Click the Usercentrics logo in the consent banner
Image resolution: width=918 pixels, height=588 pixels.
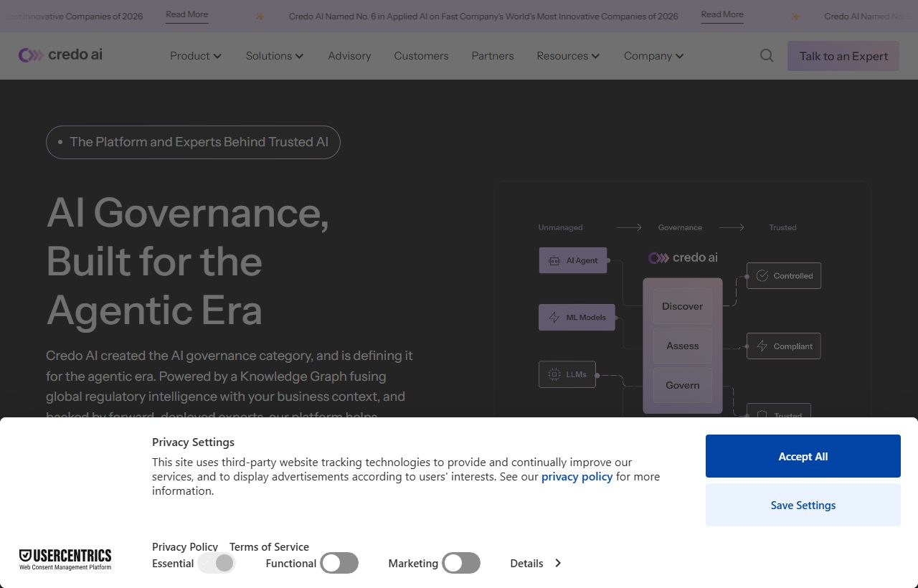[65, 559]
